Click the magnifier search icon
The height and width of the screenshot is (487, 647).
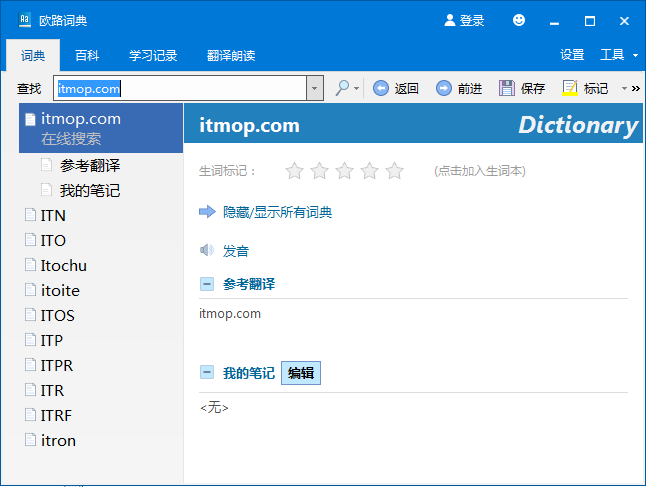(342, 88)
